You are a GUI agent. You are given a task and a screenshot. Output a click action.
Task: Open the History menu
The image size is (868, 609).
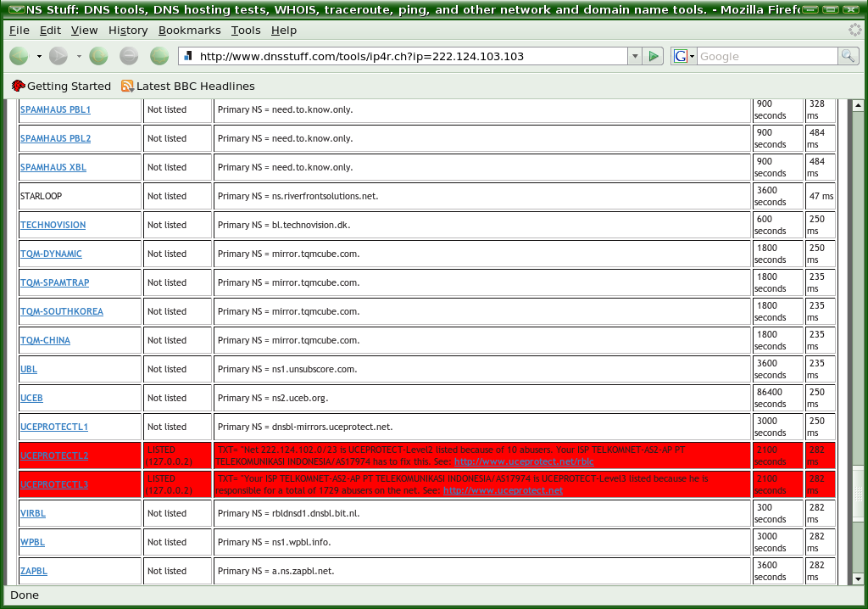128,31
